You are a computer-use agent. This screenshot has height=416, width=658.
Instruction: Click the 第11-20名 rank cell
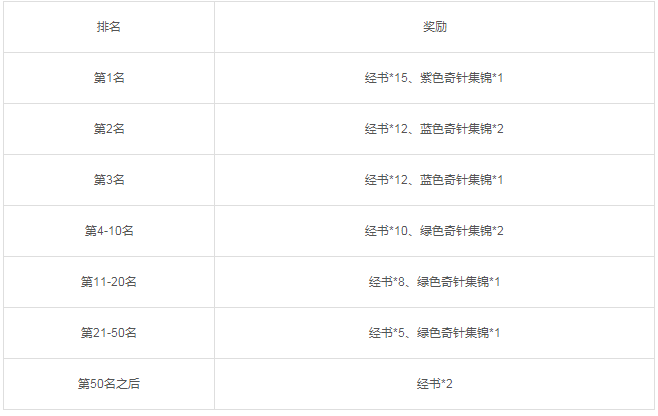pos(108,282)
